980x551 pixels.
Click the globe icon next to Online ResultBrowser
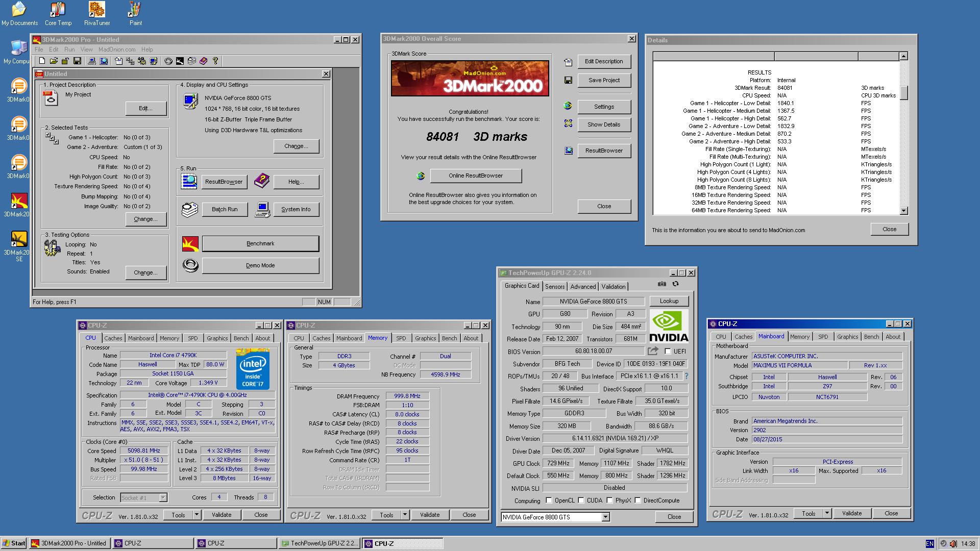[421, 176]
